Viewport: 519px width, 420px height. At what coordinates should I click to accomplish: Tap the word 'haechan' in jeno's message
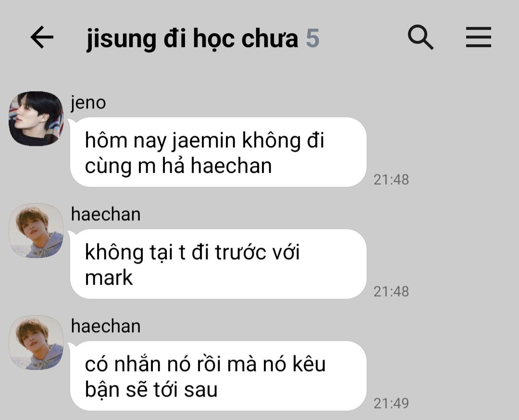point(231,165)
